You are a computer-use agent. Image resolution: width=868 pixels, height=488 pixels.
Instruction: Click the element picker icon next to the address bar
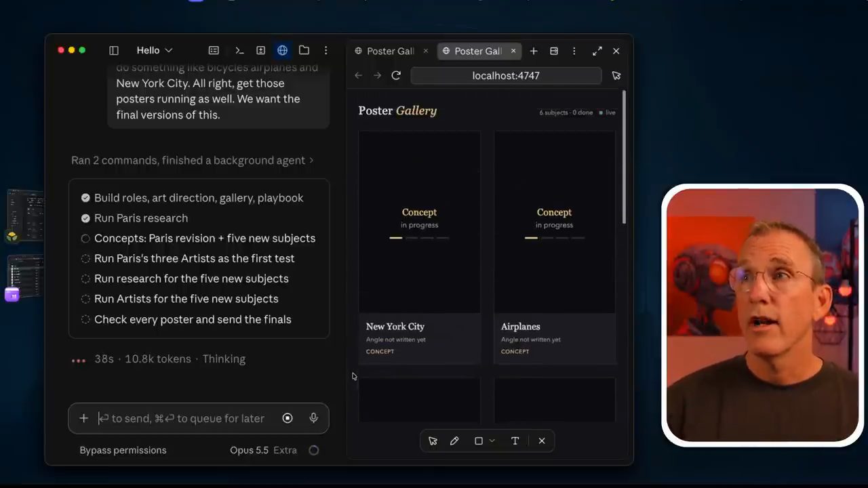(616, 75)
